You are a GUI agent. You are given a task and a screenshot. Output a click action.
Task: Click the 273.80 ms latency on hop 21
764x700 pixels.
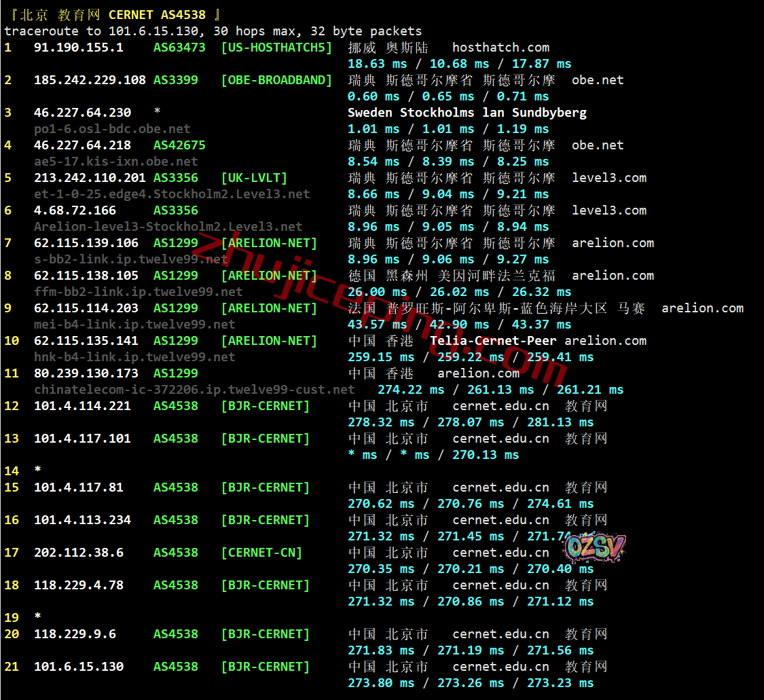point(381,683)
